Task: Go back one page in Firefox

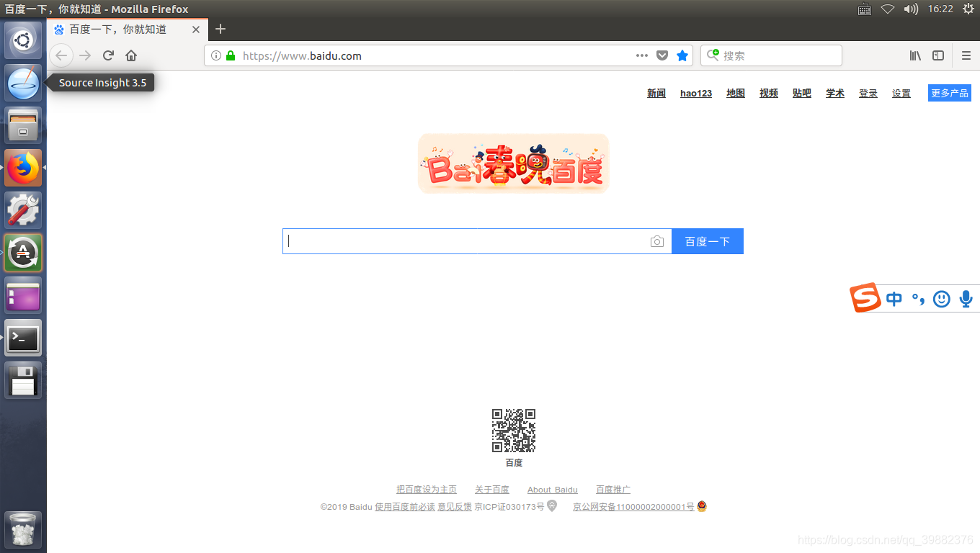Action: click(61, 55)
